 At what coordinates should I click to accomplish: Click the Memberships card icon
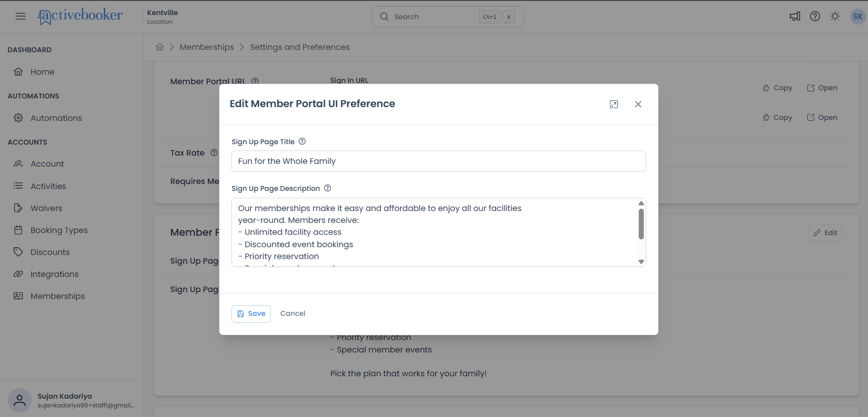[18, 296]
